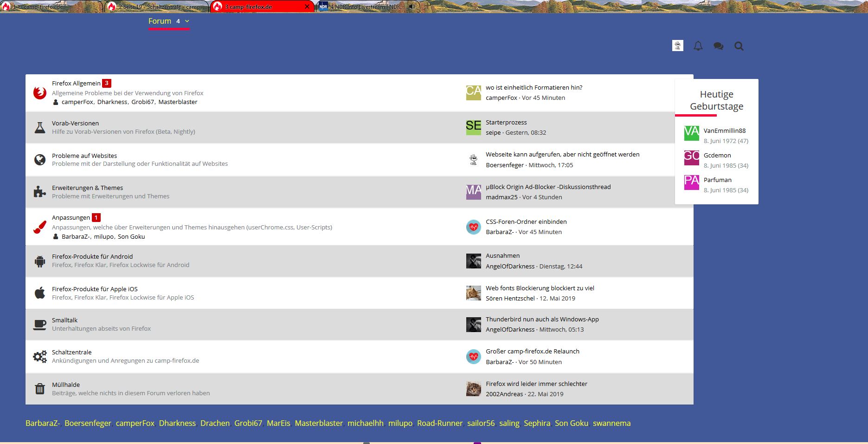Open the Forum navigation menu item
The width and height of the screenshot is (868, 444).
[x=160, y=21]
